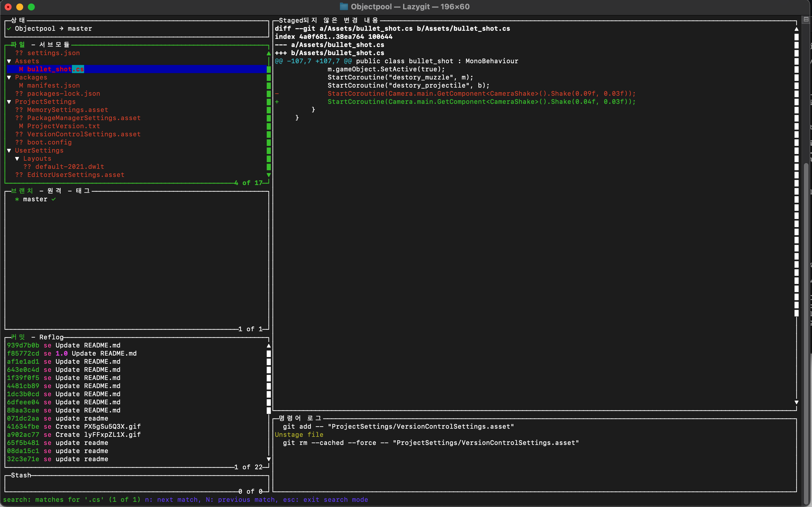Collapse the Layouts subfolder triangle
Viewport: 812px width, 507px height.
[17, 159]
